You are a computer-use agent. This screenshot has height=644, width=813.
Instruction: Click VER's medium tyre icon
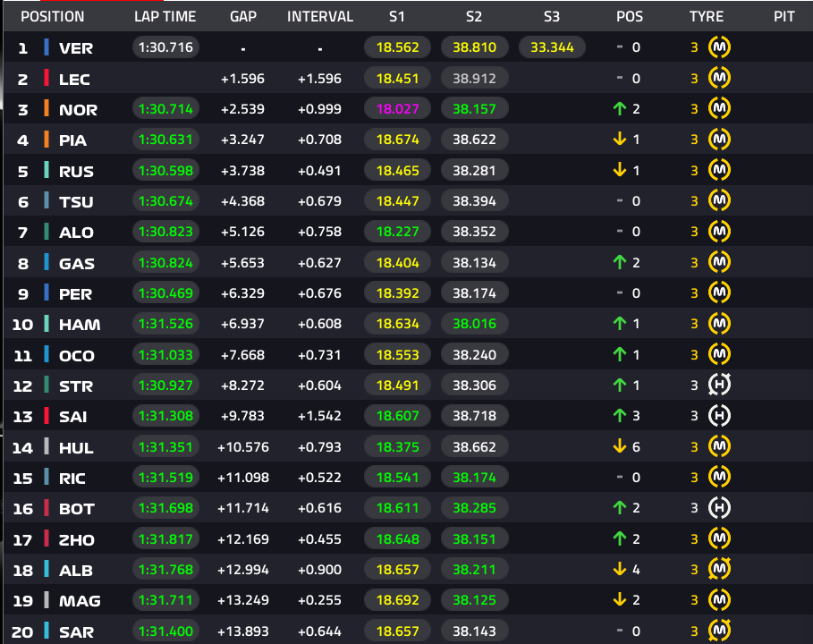coord(719,47)
